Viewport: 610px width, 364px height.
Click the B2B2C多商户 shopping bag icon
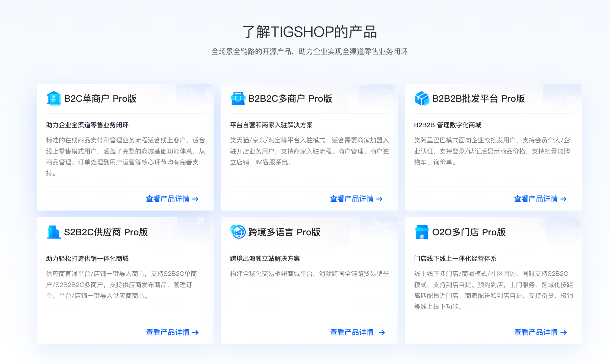point(238,98)
